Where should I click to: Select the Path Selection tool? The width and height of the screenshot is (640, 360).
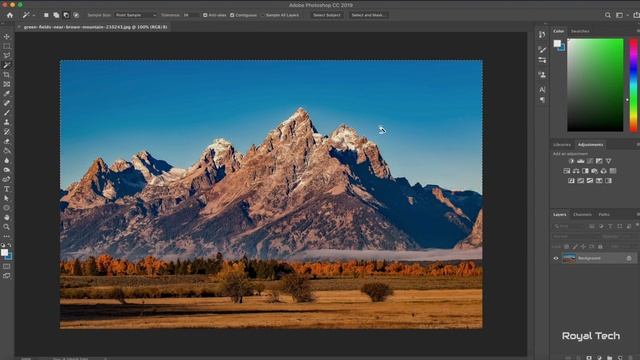coord(7,198)
